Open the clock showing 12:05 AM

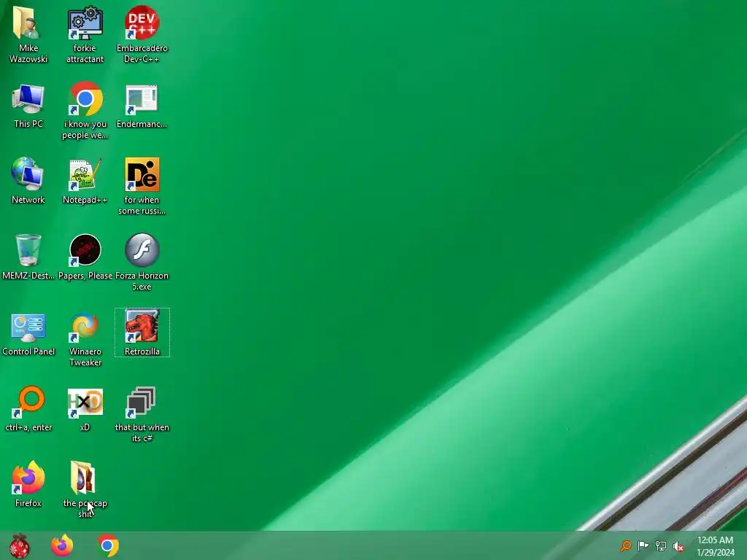(715, 546)
